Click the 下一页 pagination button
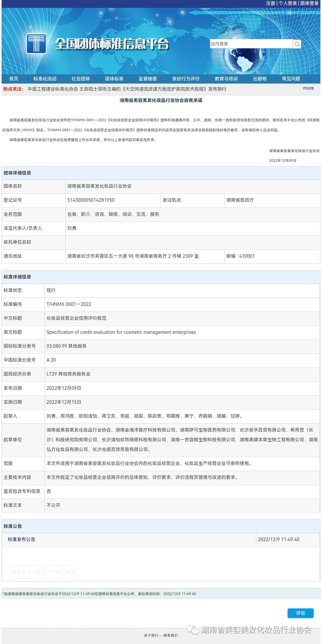This screenshot has height=644, width=322. pyautogui.click(x=53, y=572)
